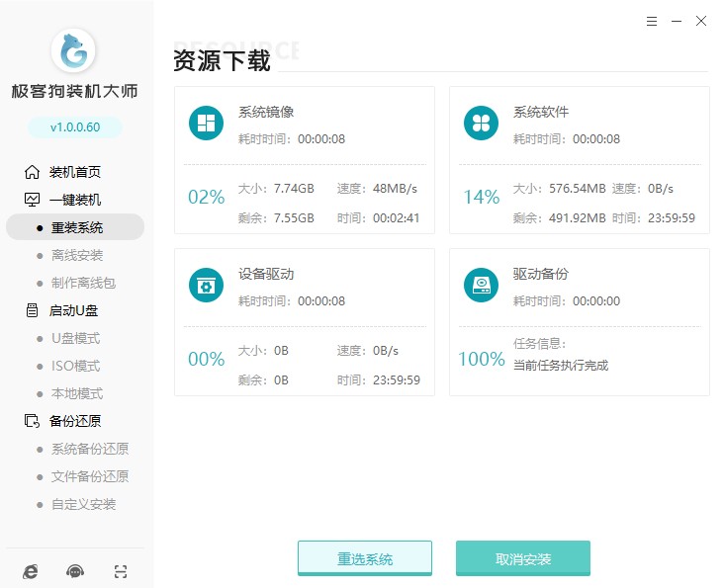Open the hamburger menu in title bar

point(652,21)
